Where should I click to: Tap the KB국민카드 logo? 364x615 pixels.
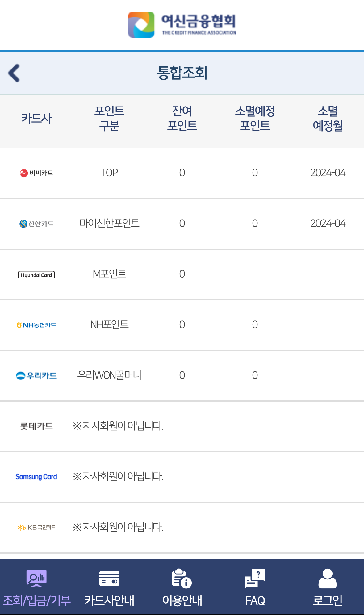36,527
